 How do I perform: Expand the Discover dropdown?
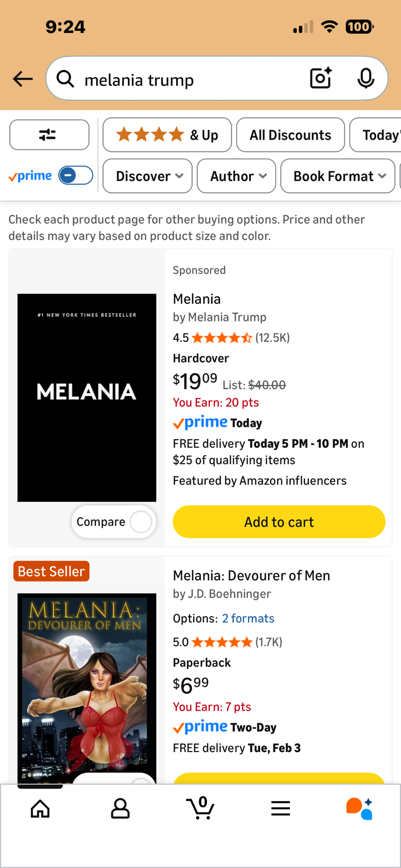point(148,176)
